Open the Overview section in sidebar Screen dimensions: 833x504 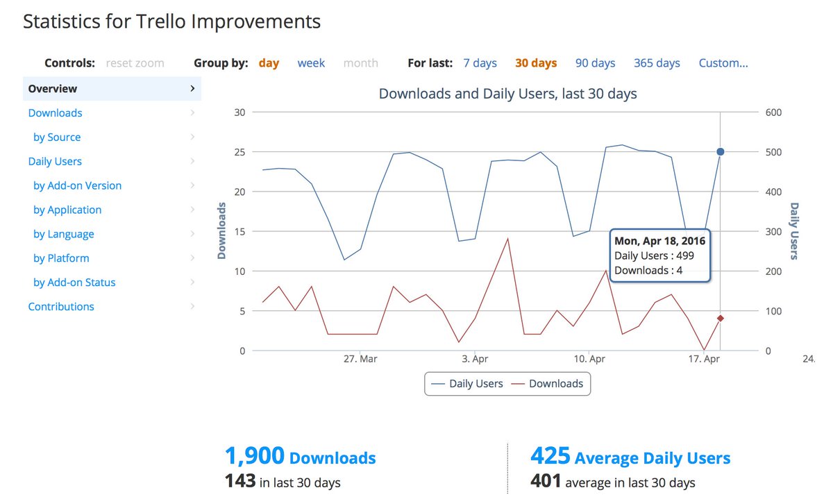pyautogui.click(x=112, y=89)
